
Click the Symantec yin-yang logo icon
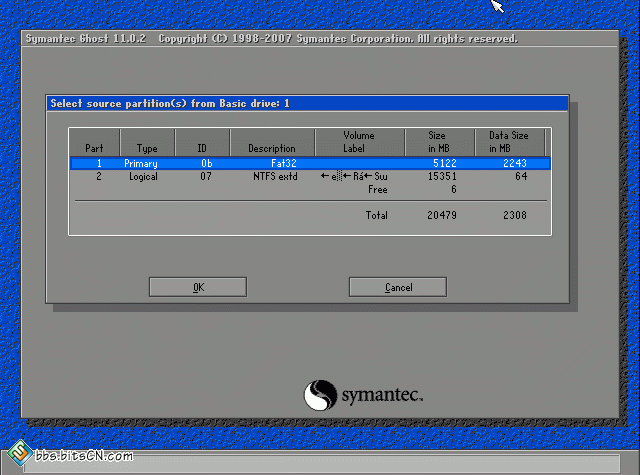pos(320,395)
